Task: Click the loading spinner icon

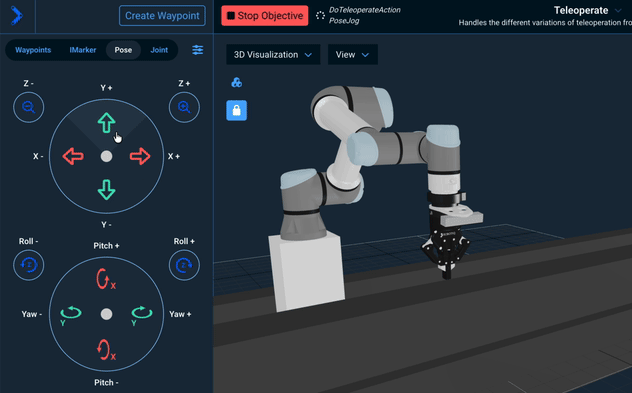Action: [x=320, y=16]
